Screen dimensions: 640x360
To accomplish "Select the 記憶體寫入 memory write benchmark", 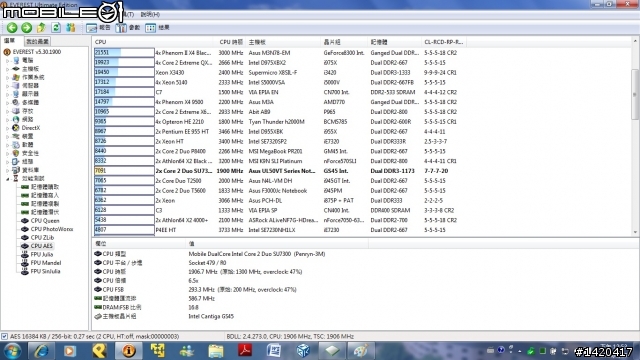I will (x=45, y=196).
